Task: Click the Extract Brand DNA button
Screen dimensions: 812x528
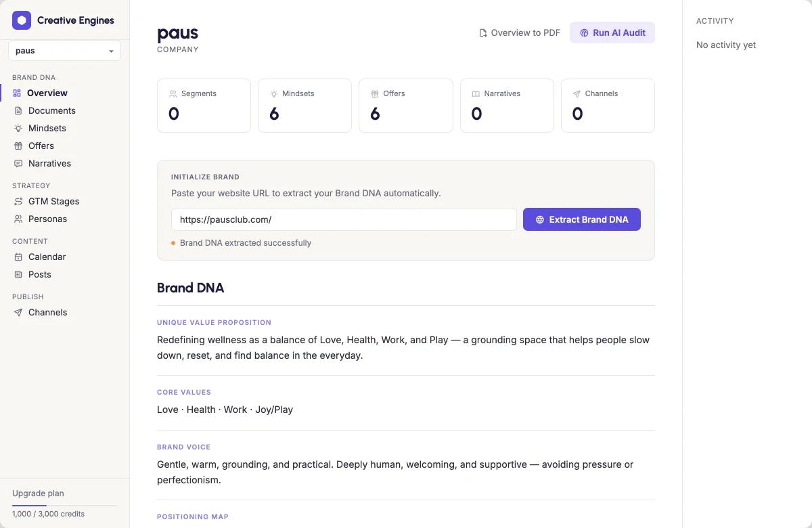Action: pyautogui.click(x=582, y=219)
